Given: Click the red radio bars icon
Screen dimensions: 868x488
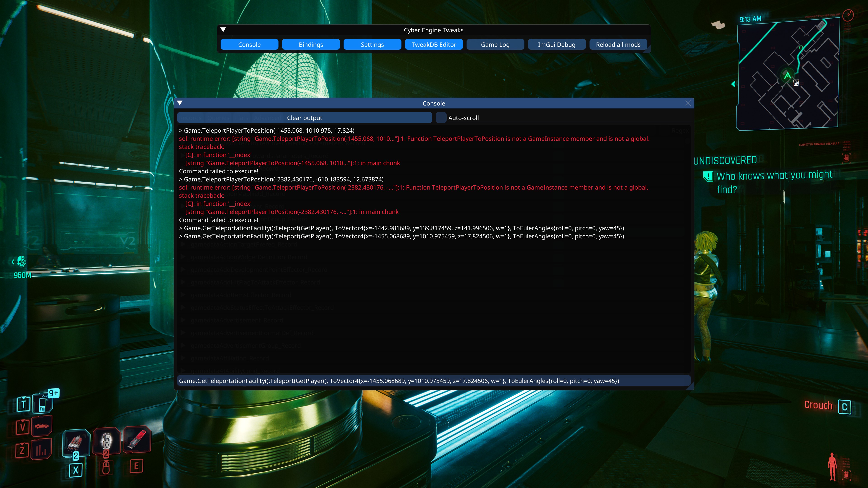Looking at the screenshot, I should click(x=41, y=450).
